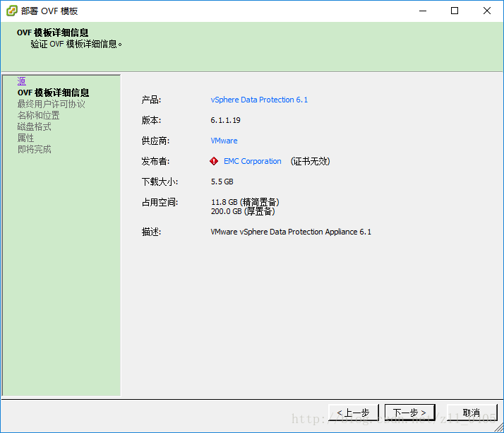
Task: Click the 11.8 GB (精简置备) value
Action: (245, 202)
